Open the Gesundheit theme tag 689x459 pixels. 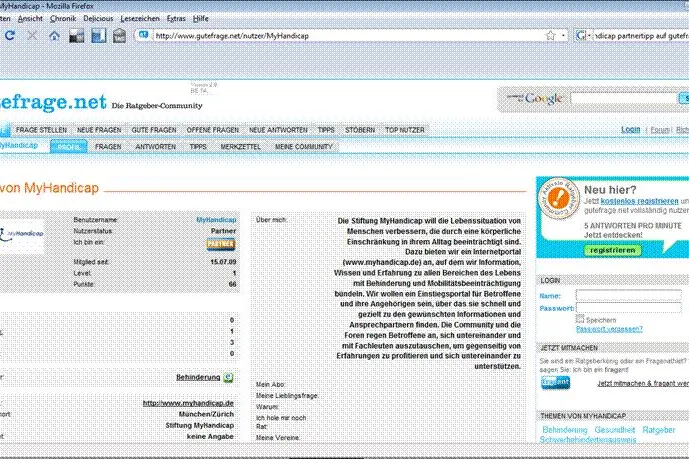[614, 430]
